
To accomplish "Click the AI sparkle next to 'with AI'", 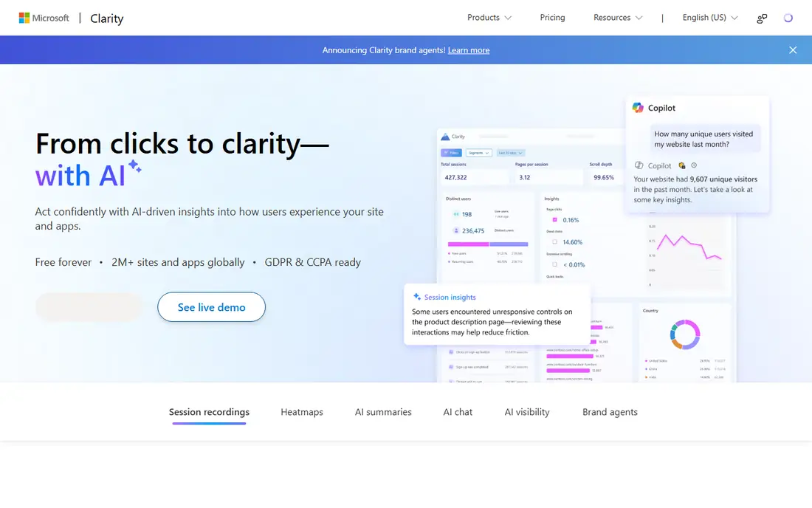I will click(x=134, y=166).
